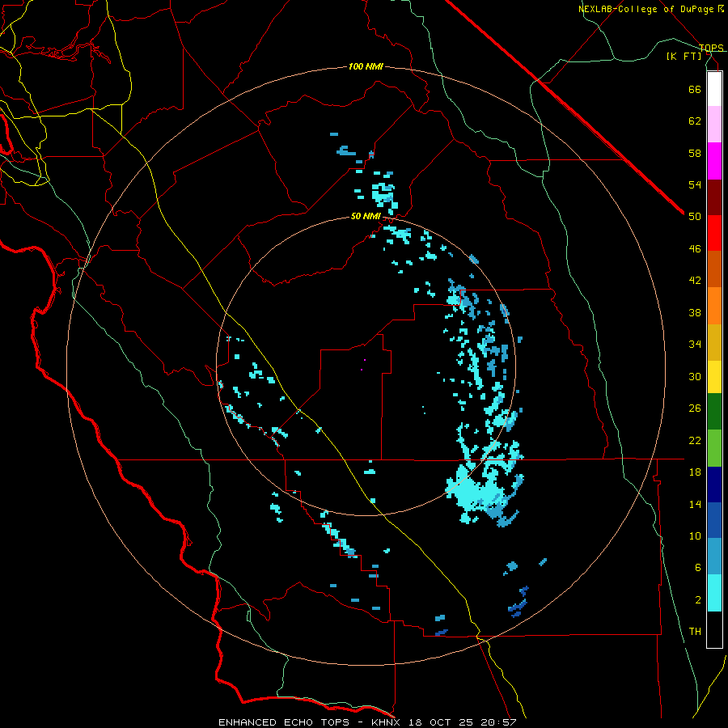The image size is (728, 728).
Task: Click the legend value 54
Action: point(695,184)
